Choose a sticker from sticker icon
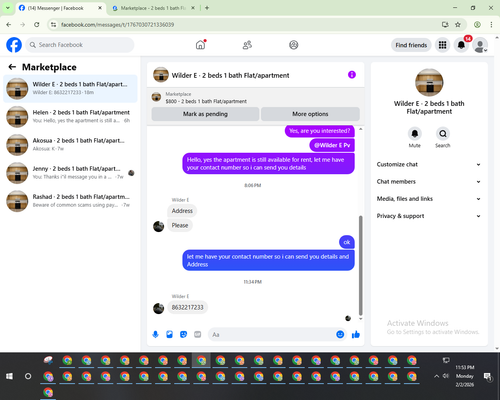Screen dimensions: 500x400 pyautogui.click(x=183, y=334)
